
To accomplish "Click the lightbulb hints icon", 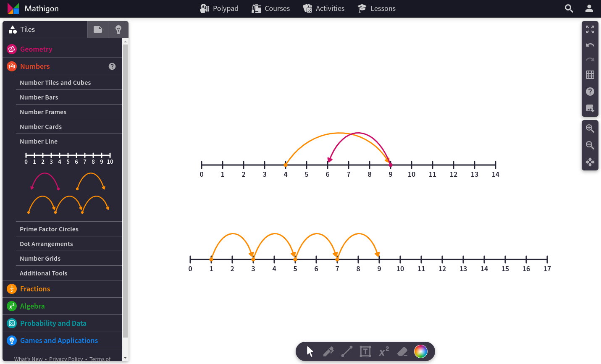I will [x=118, y=29].
